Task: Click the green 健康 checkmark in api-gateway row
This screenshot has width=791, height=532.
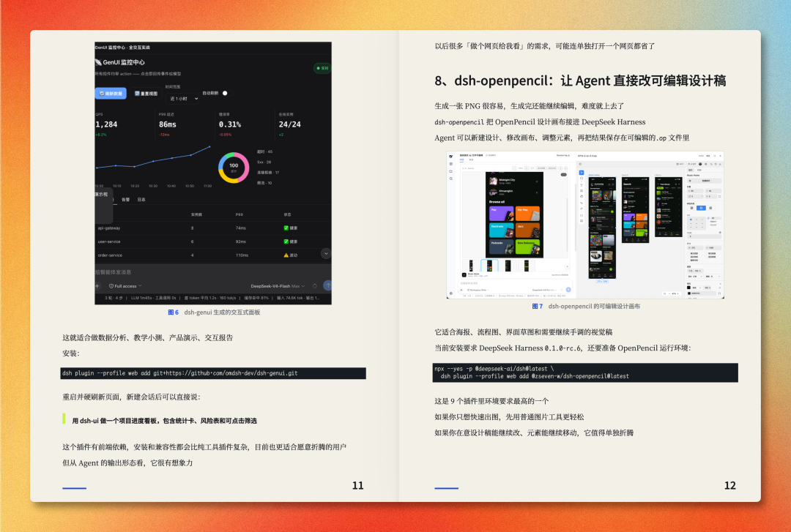Action: (286, 228)
